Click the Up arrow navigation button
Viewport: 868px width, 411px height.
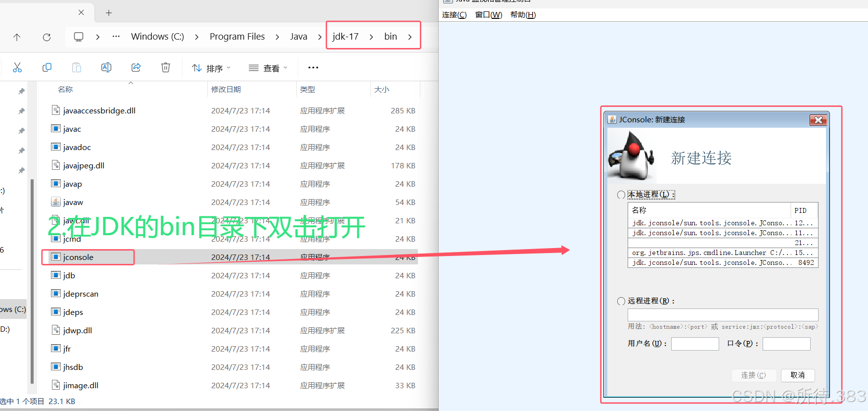pyautogui.click(x=17, y=37)
